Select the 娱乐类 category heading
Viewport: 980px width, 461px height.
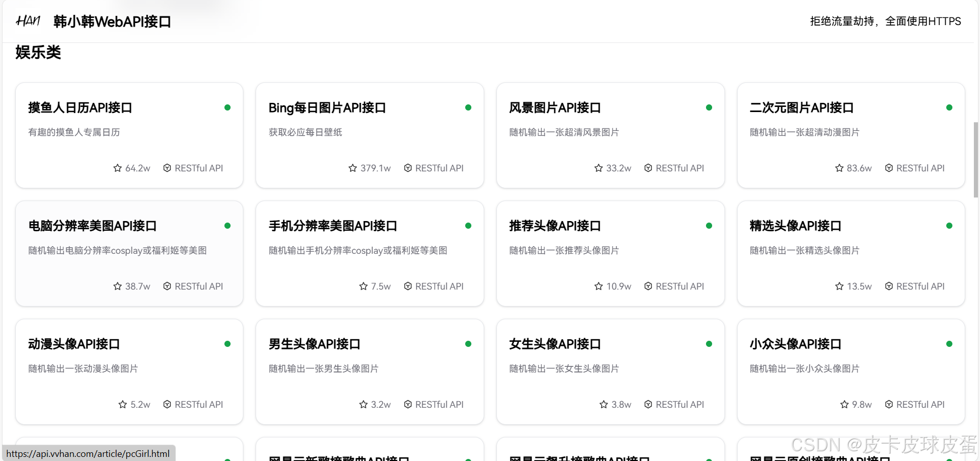(x=38, y=53)
